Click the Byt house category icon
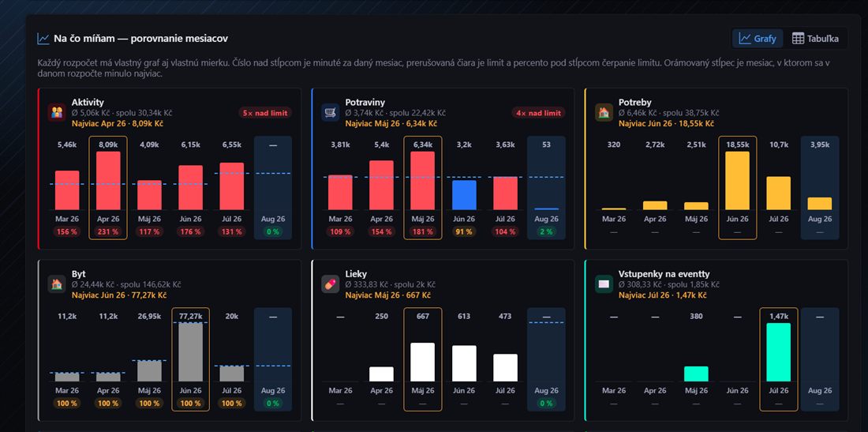The width and height of the screenshot is (868, 432). click(57, 284)
